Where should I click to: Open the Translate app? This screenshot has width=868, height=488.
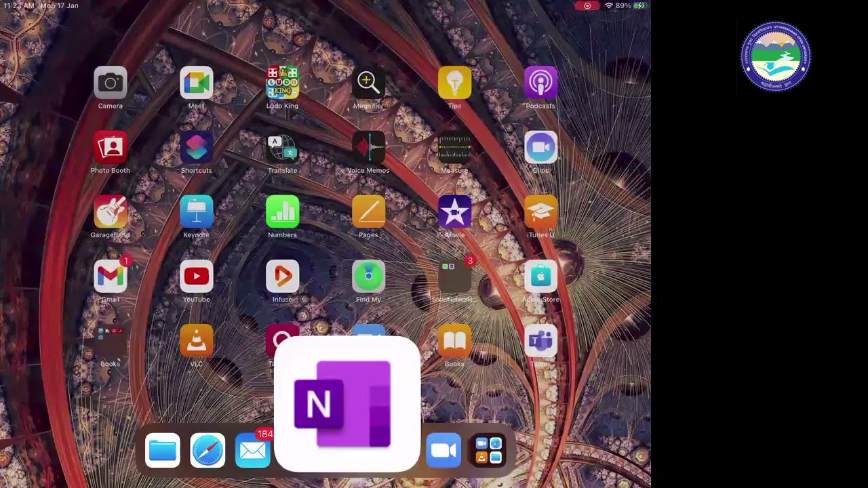click(283, 147)
